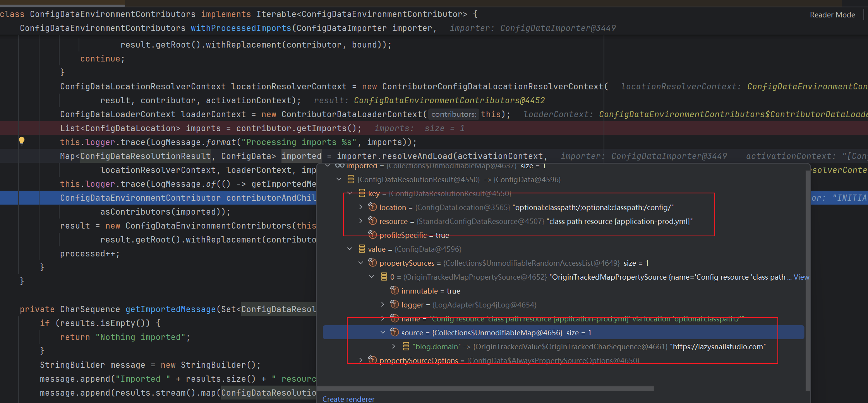Click the ConfigDataImporter@3449 inline value in header
The width and height of the screenshot is (868, 403).
[x=558, y=28]
